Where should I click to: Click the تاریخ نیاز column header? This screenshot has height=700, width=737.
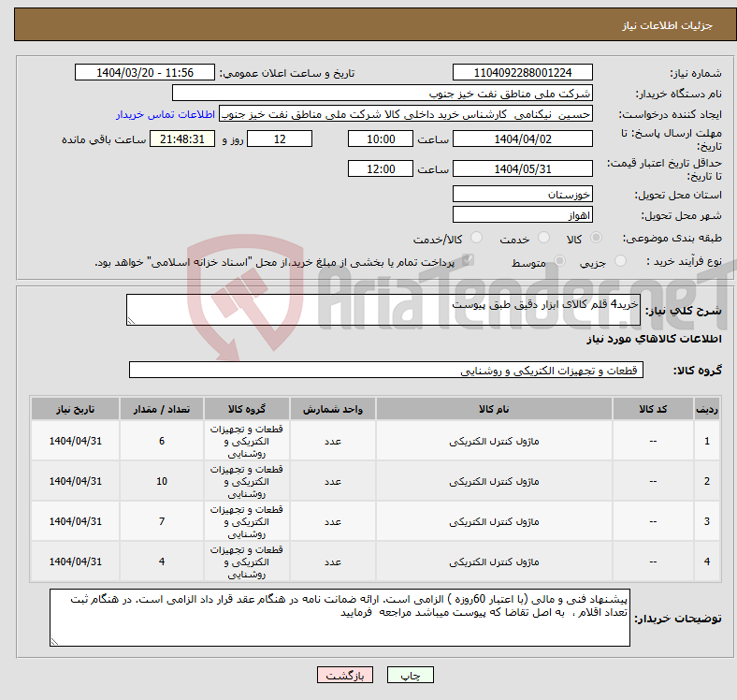point(75,409)
